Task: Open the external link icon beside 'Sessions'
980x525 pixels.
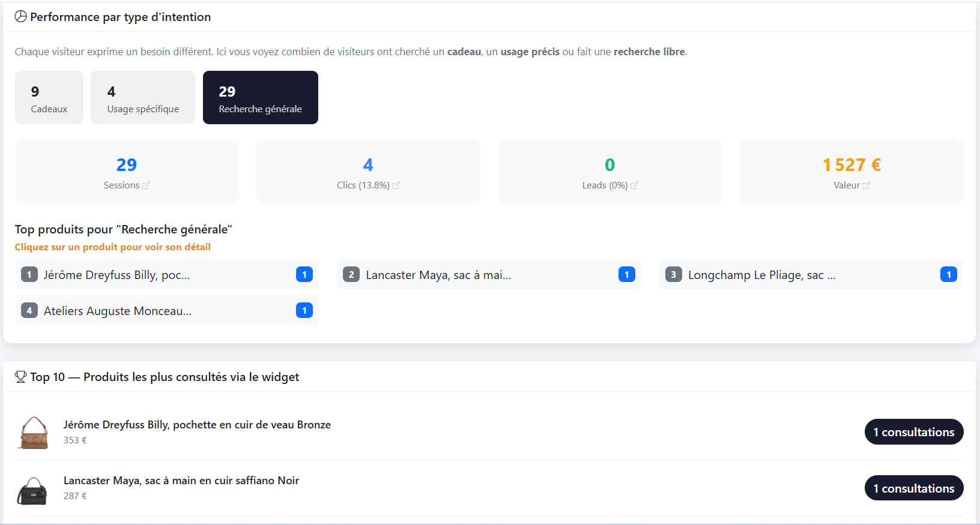Action: [x=146, y=185]
